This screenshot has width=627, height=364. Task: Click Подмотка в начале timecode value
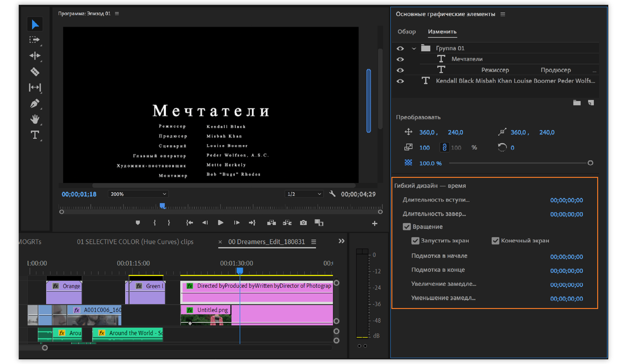[566, 257]
